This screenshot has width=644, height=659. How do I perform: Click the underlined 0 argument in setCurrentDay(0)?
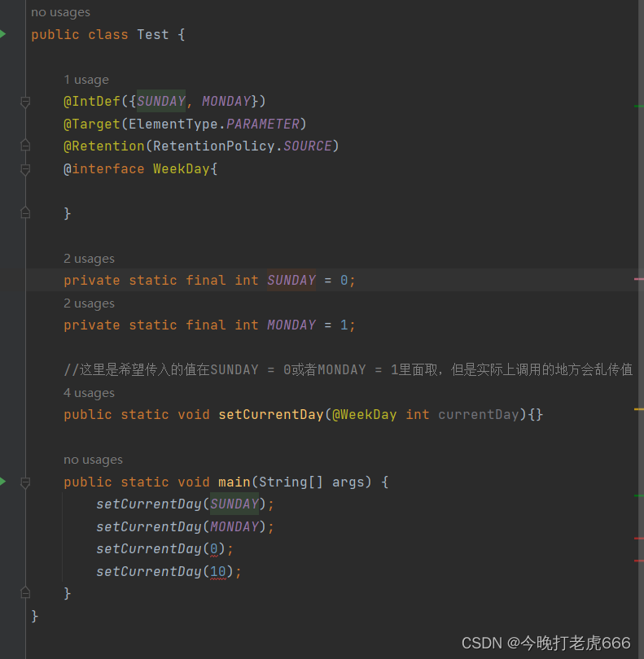[x=214, y=549]
